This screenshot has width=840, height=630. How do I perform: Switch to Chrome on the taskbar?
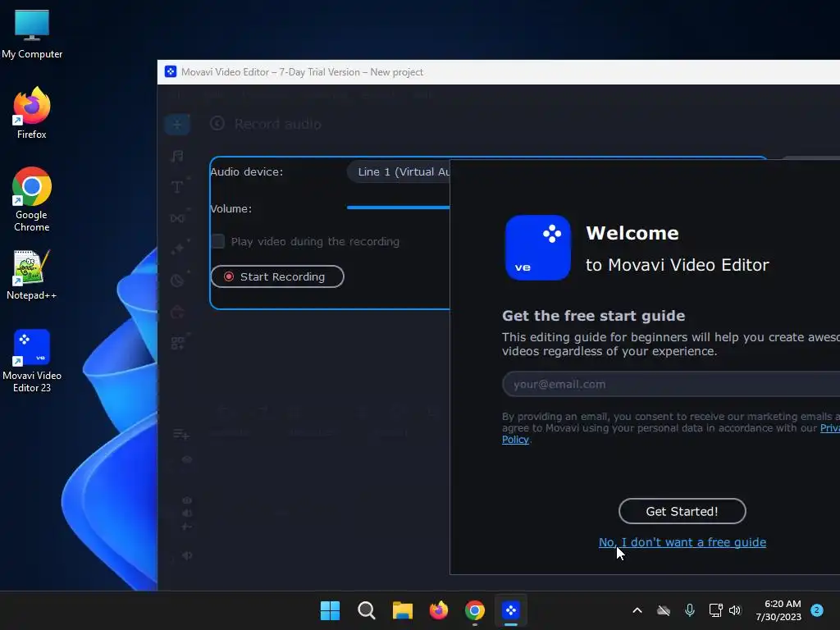pyautogui.click(x=475, y=610)
